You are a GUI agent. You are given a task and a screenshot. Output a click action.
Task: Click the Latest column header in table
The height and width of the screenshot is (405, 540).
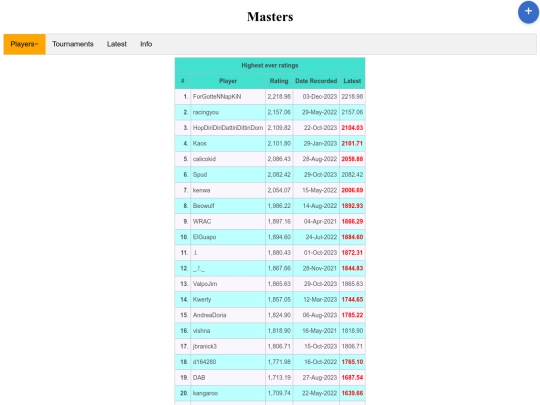[352, 81]
